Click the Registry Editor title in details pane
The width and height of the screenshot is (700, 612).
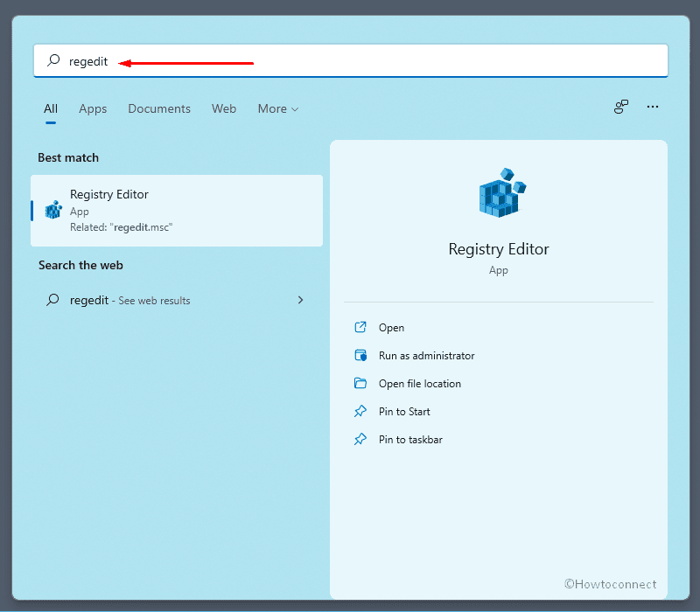(x=499, y=249)
